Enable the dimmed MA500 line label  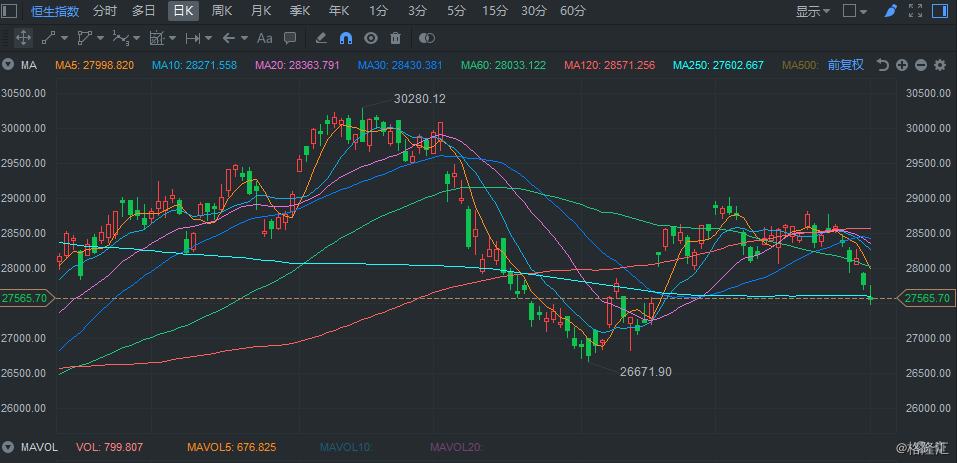(801, 65)
